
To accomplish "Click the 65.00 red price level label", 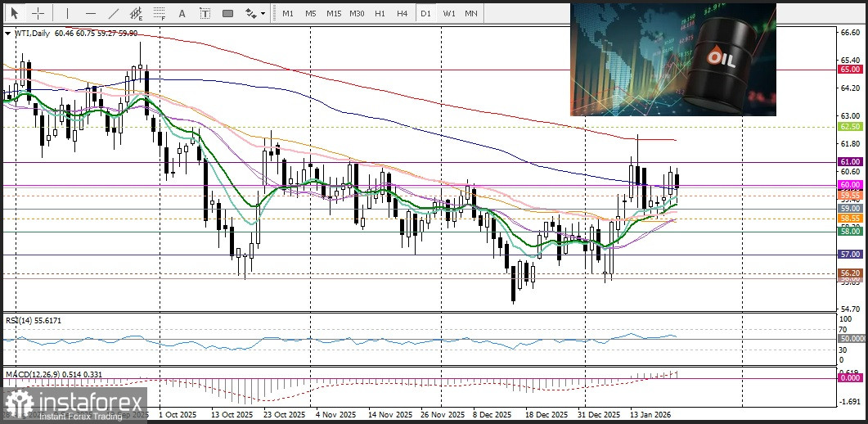I will pos(850,70).
